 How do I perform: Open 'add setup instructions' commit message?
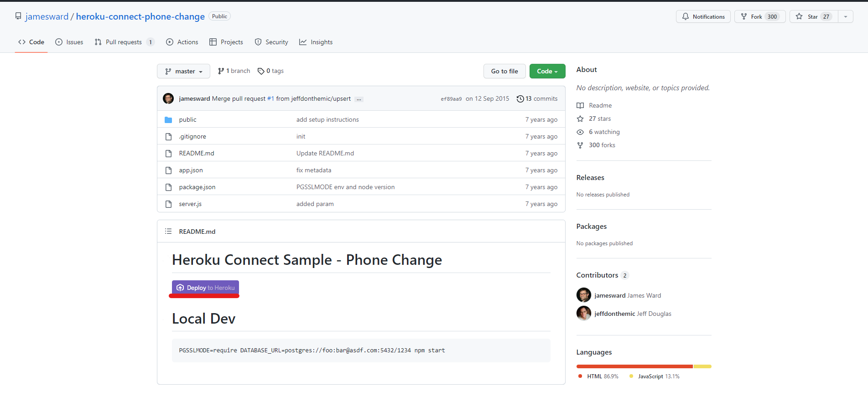[x=327, y=120]
